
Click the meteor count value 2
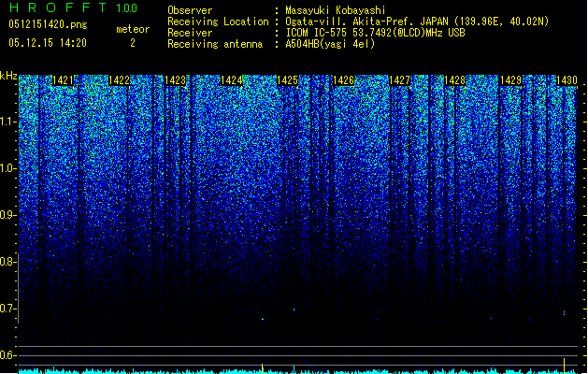coord(133,43)
